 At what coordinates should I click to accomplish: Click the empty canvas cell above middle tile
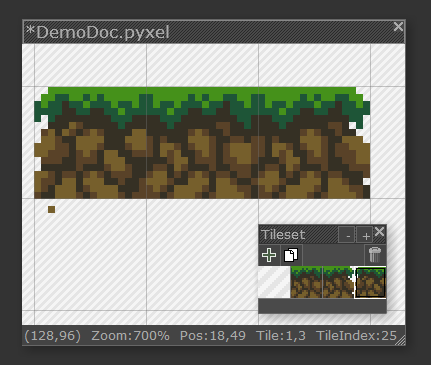point(202,65)
